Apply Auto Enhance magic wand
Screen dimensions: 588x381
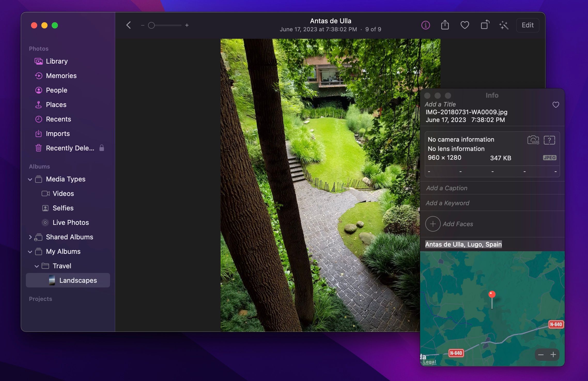click(x=504, y=25)
